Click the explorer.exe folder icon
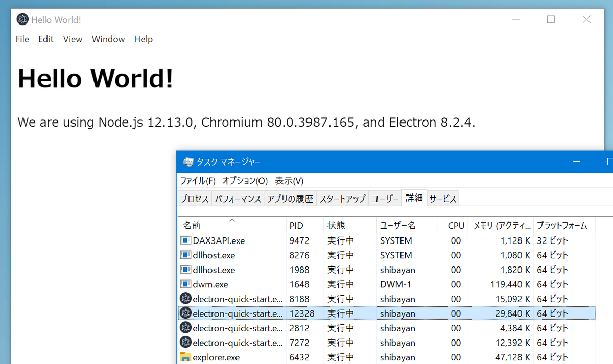Viewport: 613px width, 364px height. [x=185, y=357]
